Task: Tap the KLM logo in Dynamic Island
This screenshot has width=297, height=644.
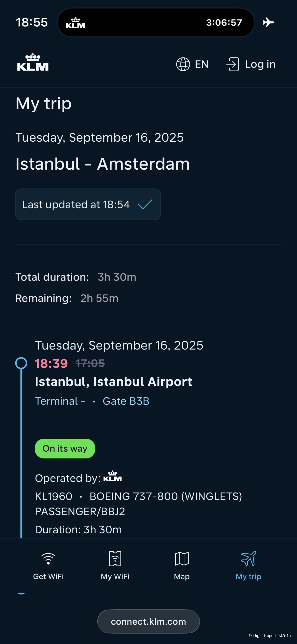Action: click(x=75, y=23)
